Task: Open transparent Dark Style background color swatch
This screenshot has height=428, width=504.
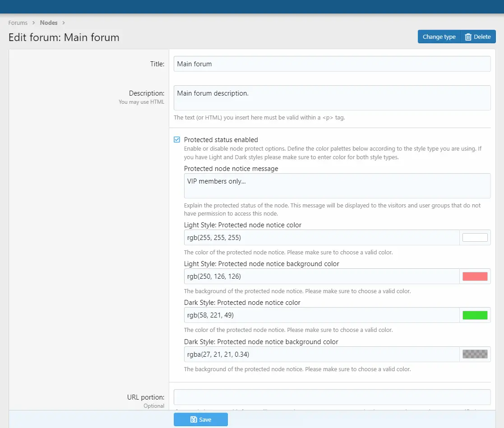Action: [x=475, y=354]
